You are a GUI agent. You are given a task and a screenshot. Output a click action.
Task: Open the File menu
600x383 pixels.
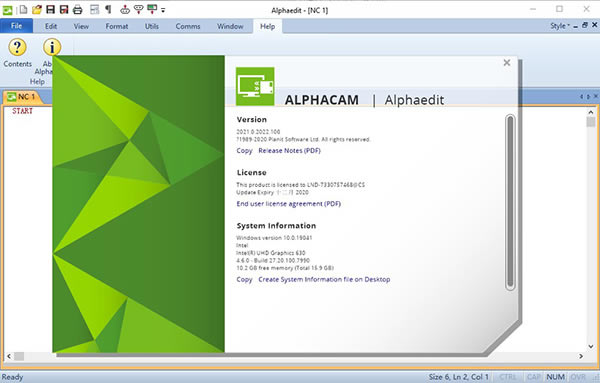[x=16, y=26]
